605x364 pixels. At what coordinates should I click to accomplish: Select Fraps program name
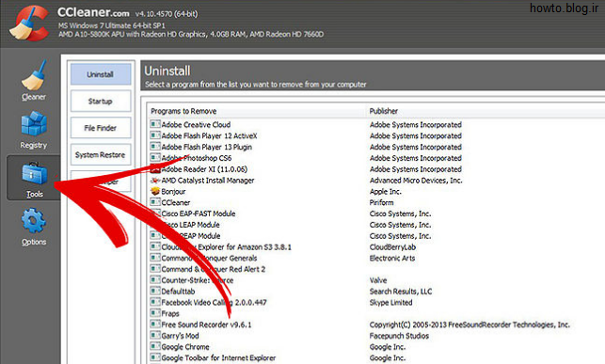pos(170,313)
